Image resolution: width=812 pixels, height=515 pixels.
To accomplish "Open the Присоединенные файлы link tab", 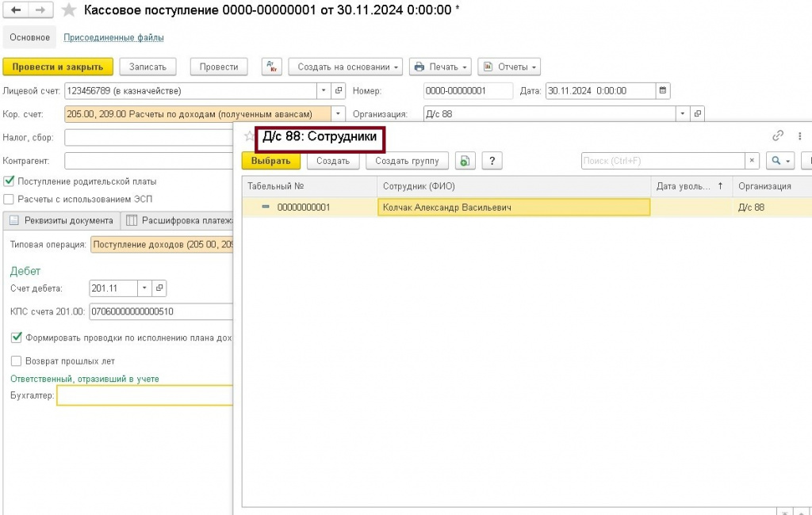I will click(x=113, y=37).
